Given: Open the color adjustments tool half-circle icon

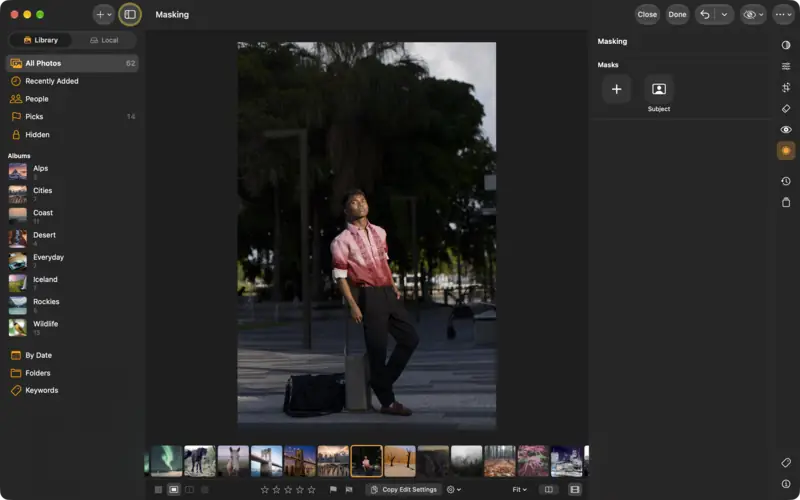Looking at the screenshot, I should [786, 45].
